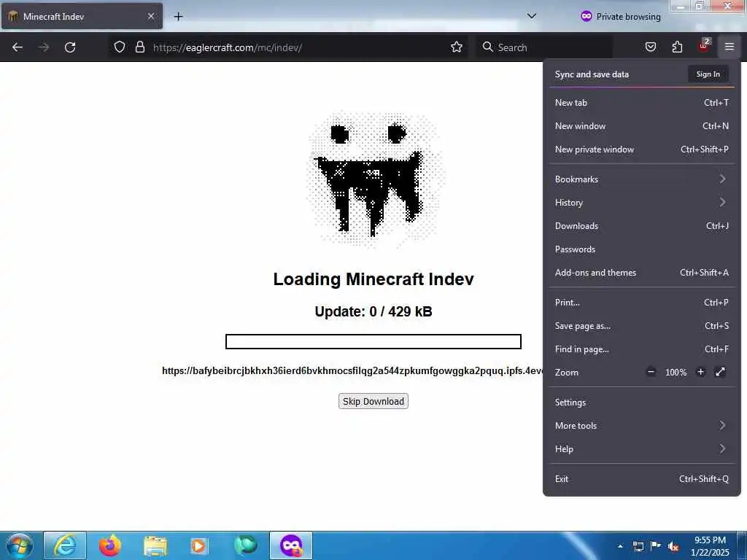The height and width of the screenshot is (560, 747).
Task: Close the hamburger application menu
Action: 729,47
